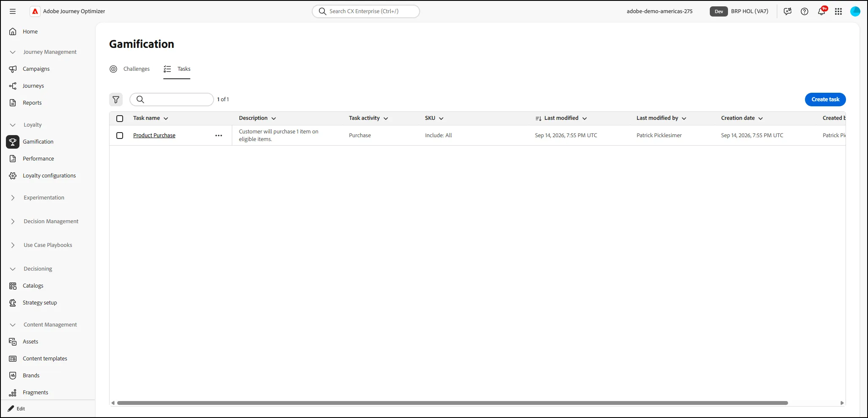Click the Last modified sort indicator icon
Viewport: 868px width, 418px height.
(x=538, y=119)
